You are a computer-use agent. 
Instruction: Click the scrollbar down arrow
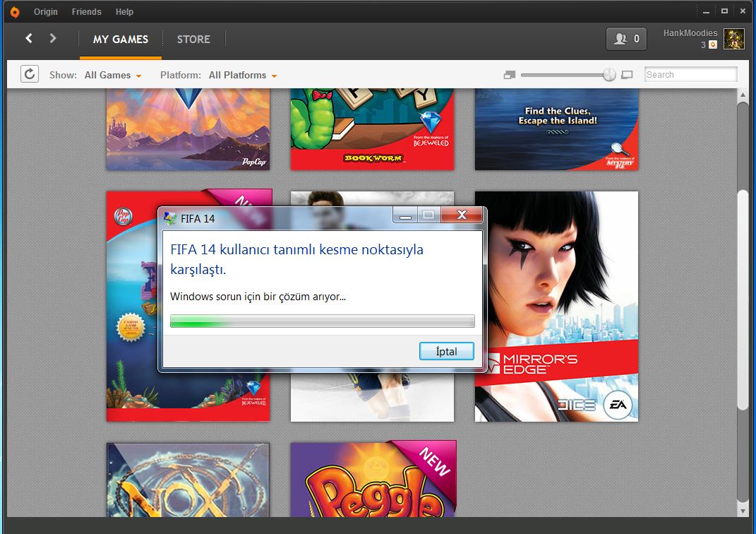743,511
